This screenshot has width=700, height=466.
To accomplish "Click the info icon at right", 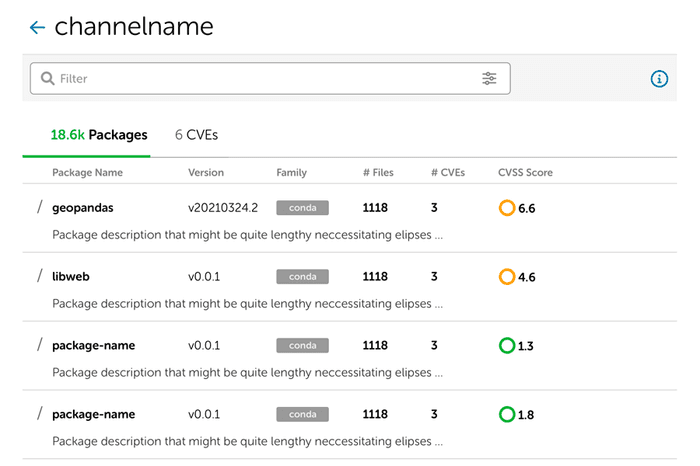I will point(659,79).
